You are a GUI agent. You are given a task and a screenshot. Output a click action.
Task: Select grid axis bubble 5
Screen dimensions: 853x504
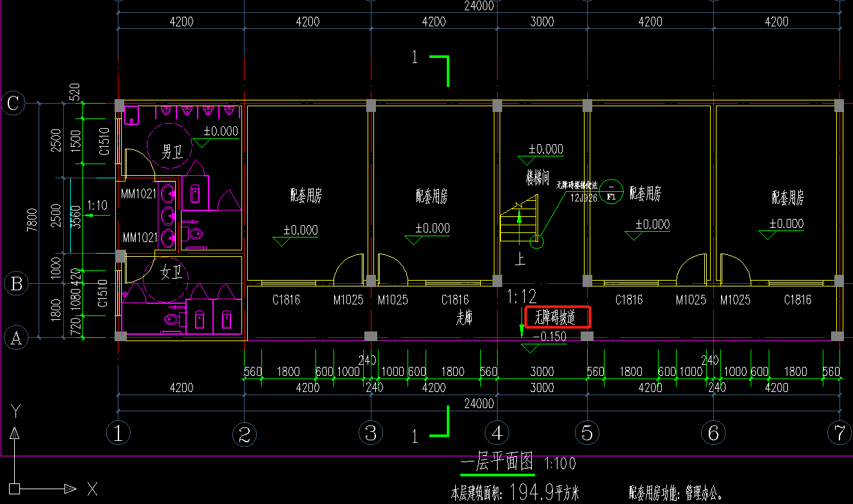pyautogui.click(x=586, y=434)
